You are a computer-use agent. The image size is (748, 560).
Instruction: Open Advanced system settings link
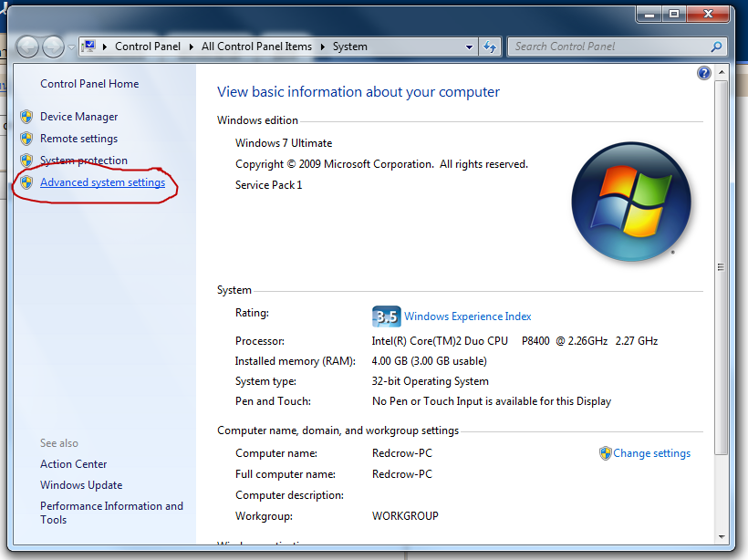102,182
